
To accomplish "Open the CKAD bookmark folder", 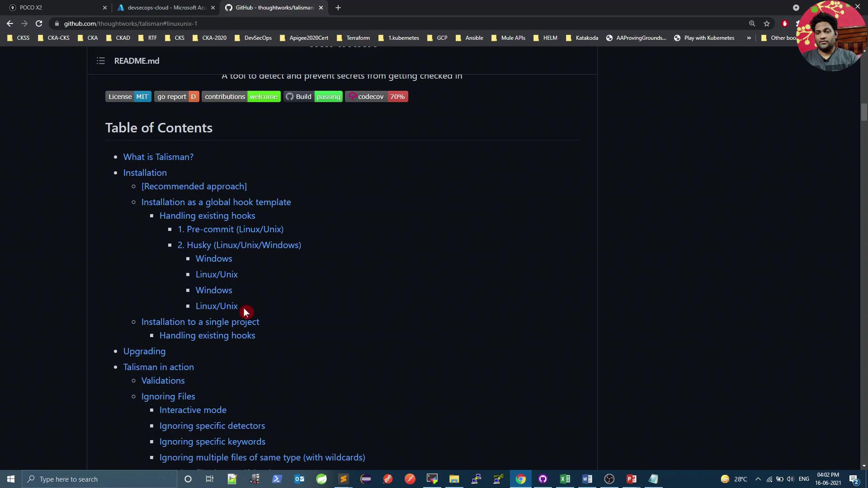I will pyautogui.click(x=118, y=38).
